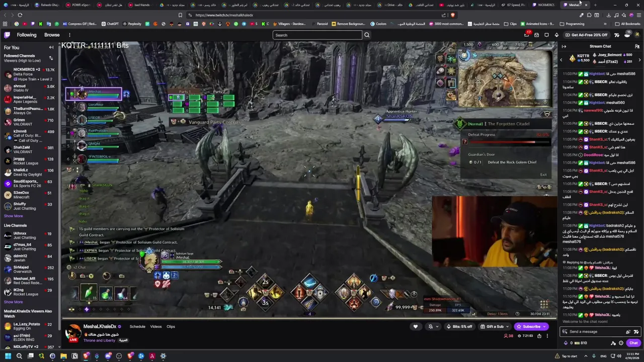Open the Twitch home logo
Screen dimensions: 644x362
pos(7,35)
